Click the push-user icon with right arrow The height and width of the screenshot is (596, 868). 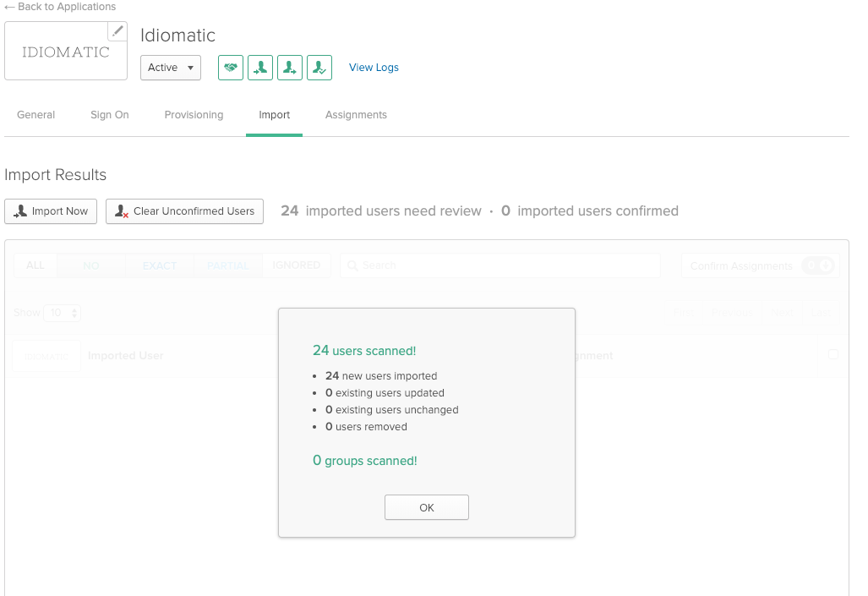coord(290,68)
